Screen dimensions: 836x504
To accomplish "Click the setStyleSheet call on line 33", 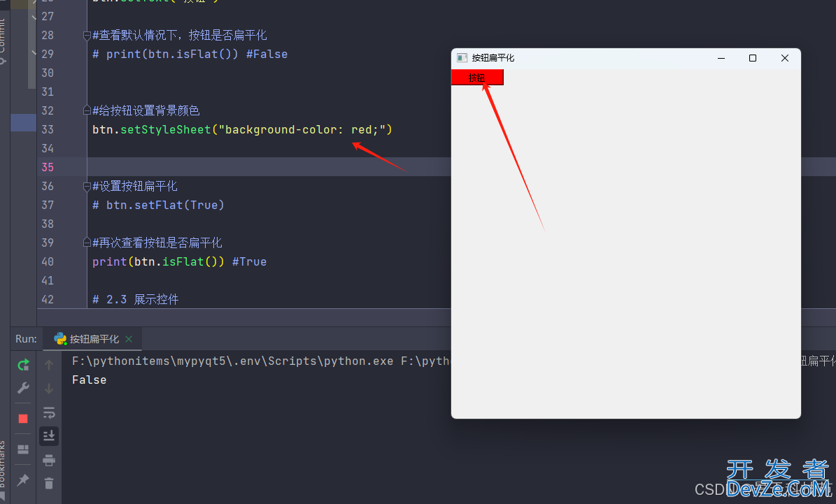I will point(166,129).
